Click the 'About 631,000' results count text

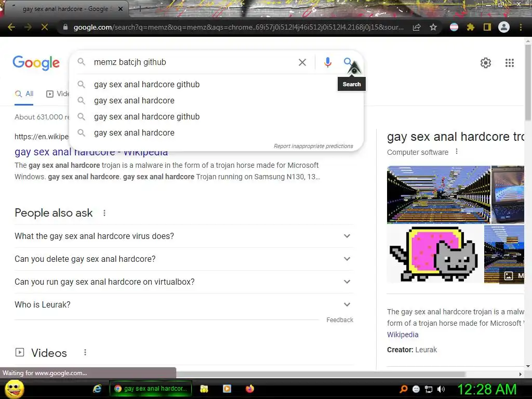(x=42, y=117)
